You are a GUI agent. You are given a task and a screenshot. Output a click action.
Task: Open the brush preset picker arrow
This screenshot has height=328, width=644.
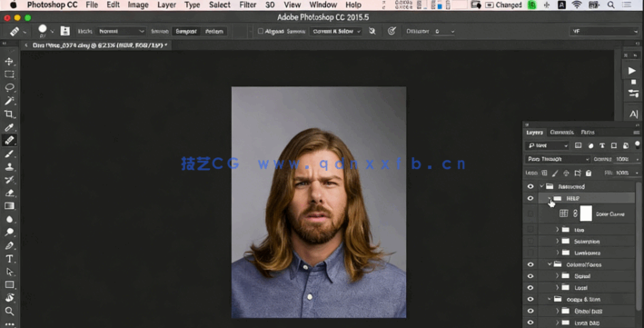52,31
